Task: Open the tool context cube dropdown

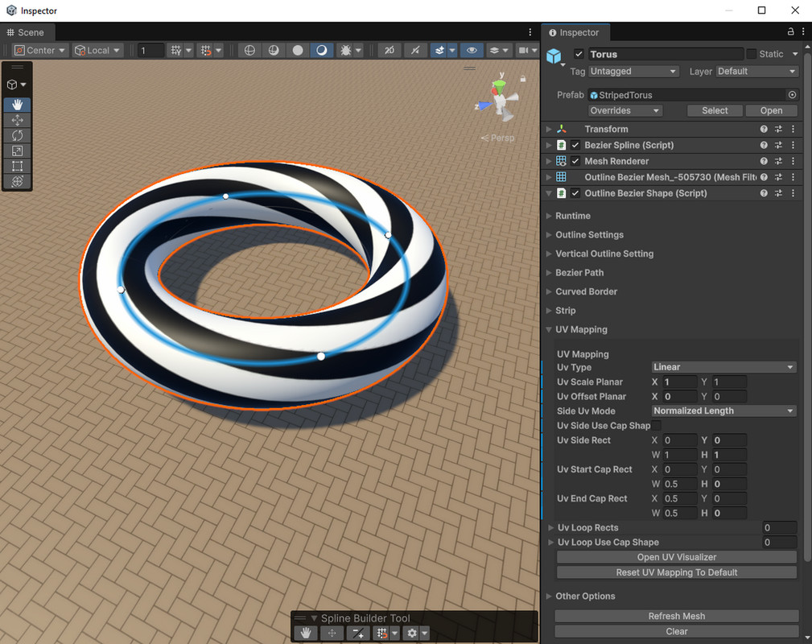Action: [17, 84]
